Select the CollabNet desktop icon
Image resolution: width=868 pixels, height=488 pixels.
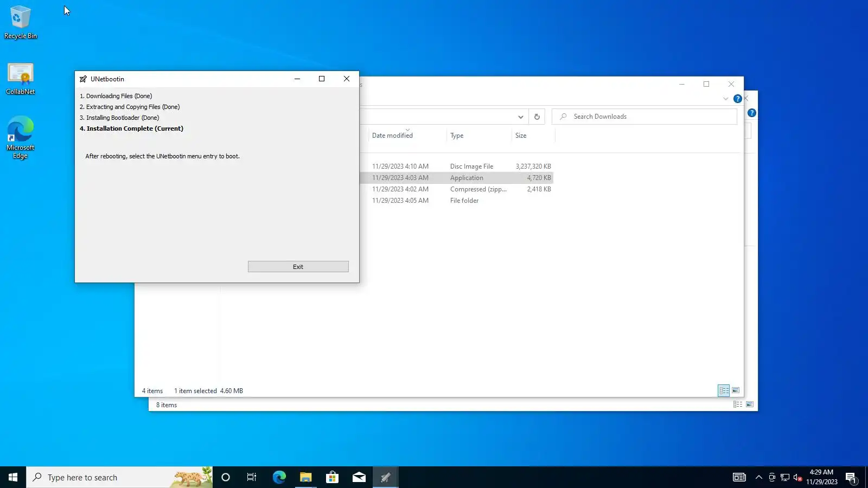[x=21, y=79]
